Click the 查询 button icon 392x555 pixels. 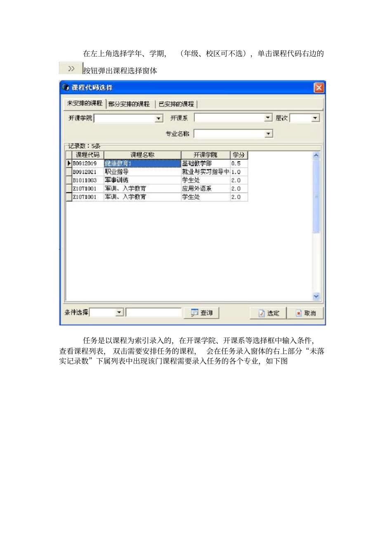tap(194, 313)
